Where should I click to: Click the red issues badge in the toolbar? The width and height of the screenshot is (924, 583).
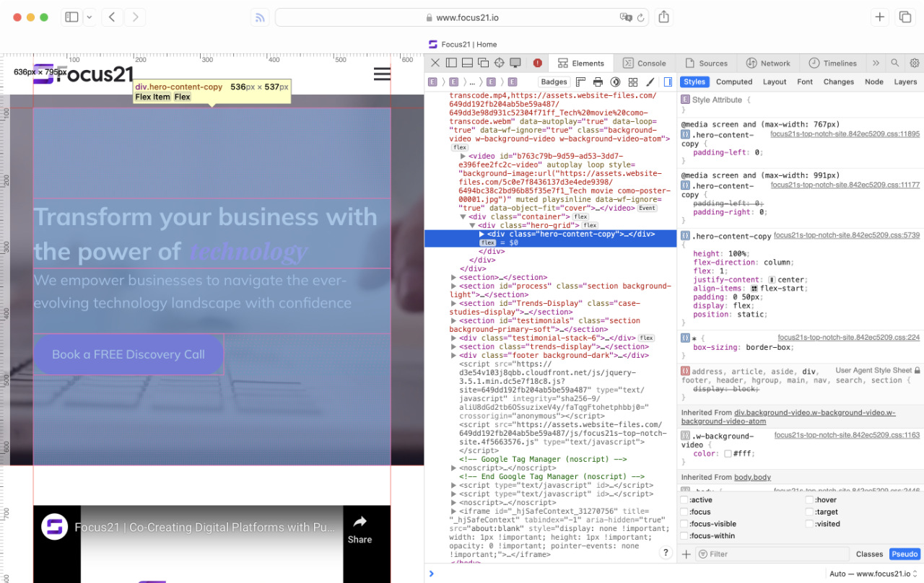click(x=537, y=63)
